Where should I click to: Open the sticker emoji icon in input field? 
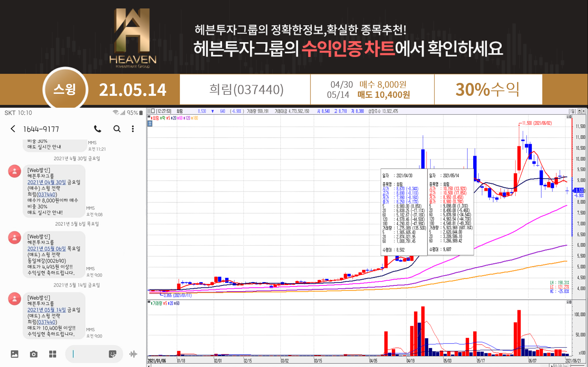(x=113, y=354)
